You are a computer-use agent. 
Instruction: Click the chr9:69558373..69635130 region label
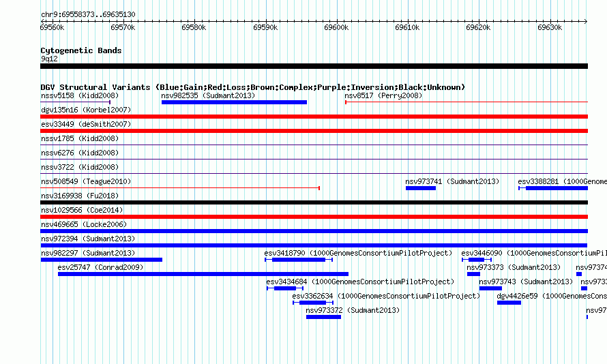pyautogui.click(x=88, y=14)
